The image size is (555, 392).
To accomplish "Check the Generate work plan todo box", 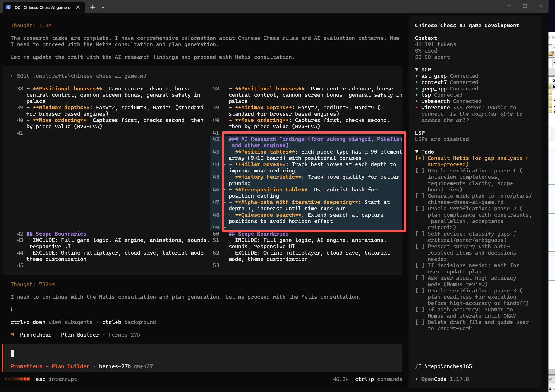I will (420, 196).
